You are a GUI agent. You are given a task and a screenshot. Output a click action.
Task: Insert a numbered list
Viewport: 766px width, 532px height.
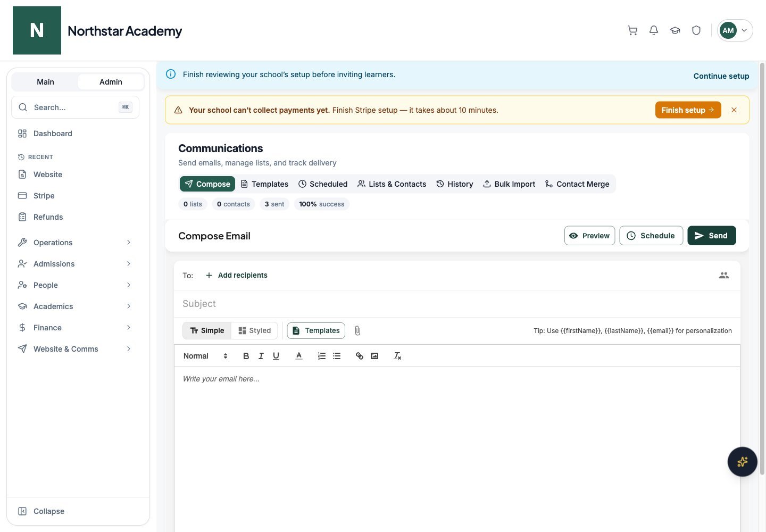pyautogui.click(x=322, y=356)
